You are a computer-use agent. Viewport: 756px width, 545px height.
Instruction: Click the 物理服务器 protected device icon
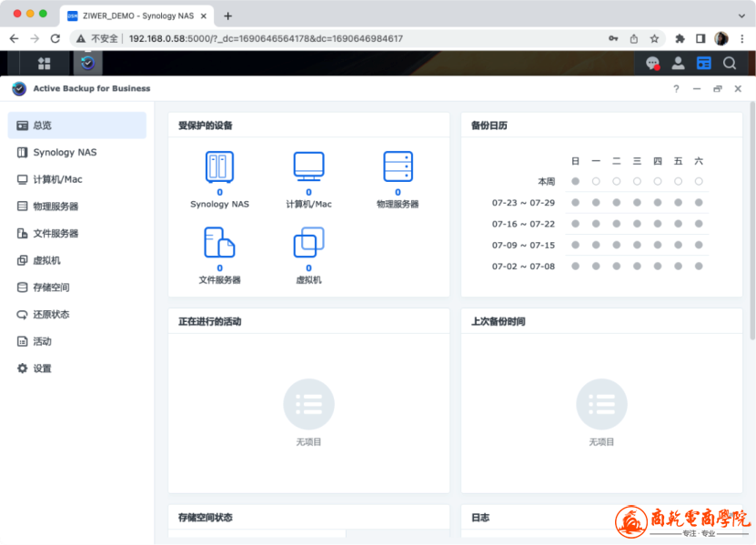[398, 167]
